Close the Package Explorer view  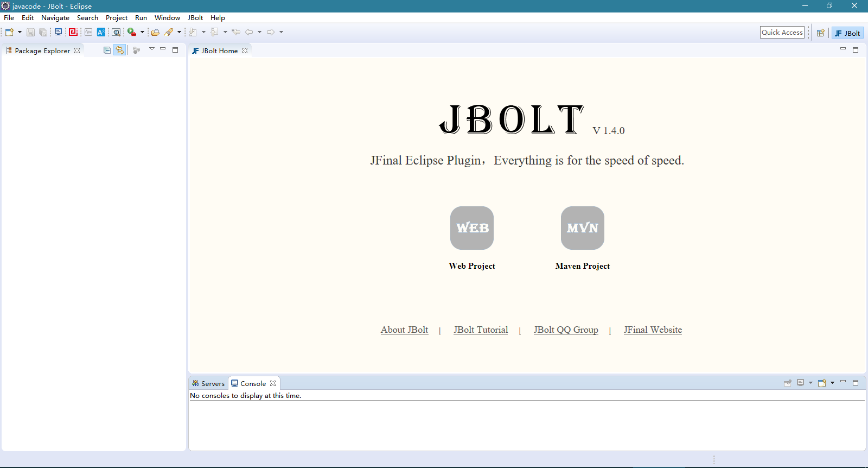click(77, 50)
